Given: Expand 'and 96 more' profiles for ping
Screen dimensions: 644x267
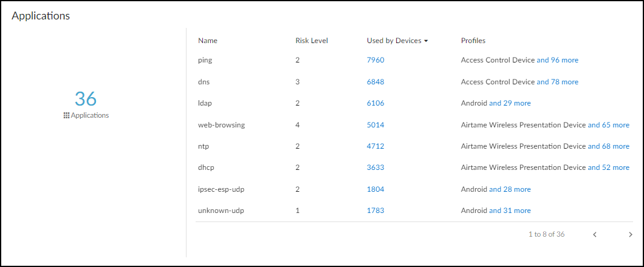Looking at the screenshot, I should click(557, 60).
